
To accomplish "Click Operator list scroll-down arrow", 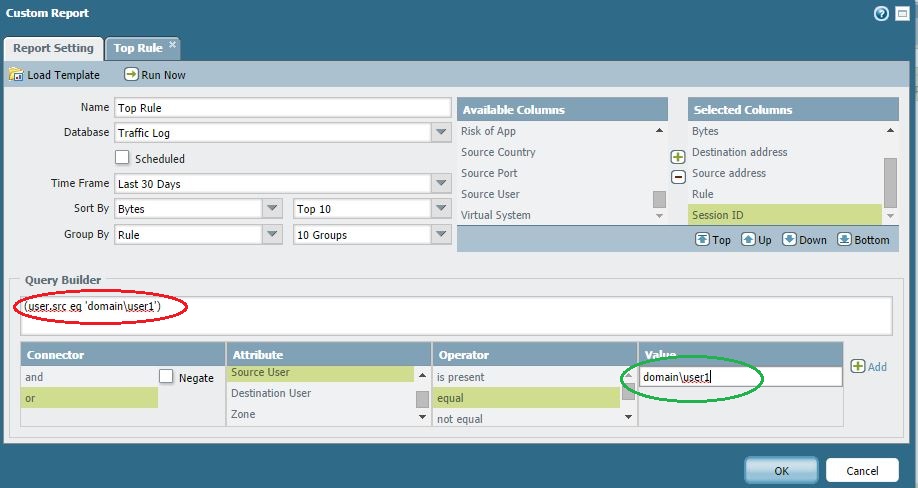I will pos(628,417).
